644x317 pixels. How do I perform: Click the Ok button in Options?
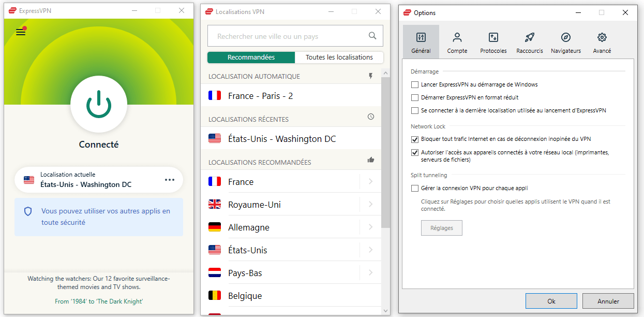pos(551,301)
